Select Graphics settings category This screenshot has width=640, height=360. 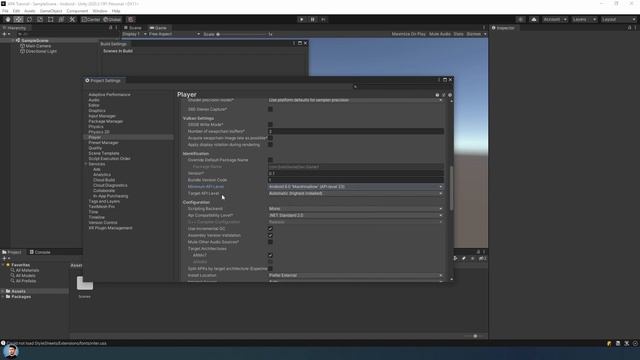97,111
